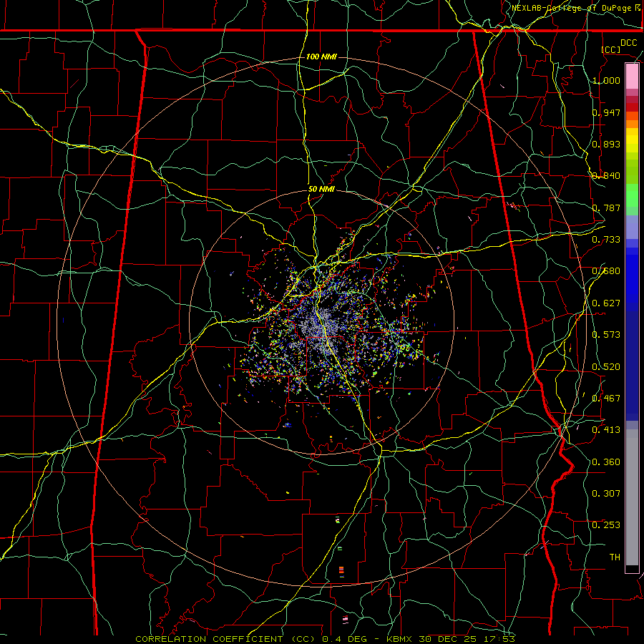Click the 0.467 scale value
This screenshot has height=644, width=644.
[x=606, y=399]
